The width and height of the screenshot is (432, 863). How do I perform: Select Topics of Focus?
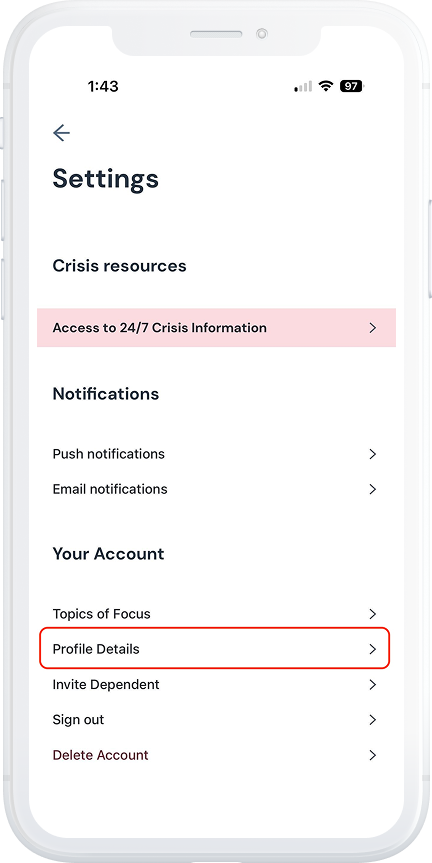pyautogui.click(x=216, y=614)
